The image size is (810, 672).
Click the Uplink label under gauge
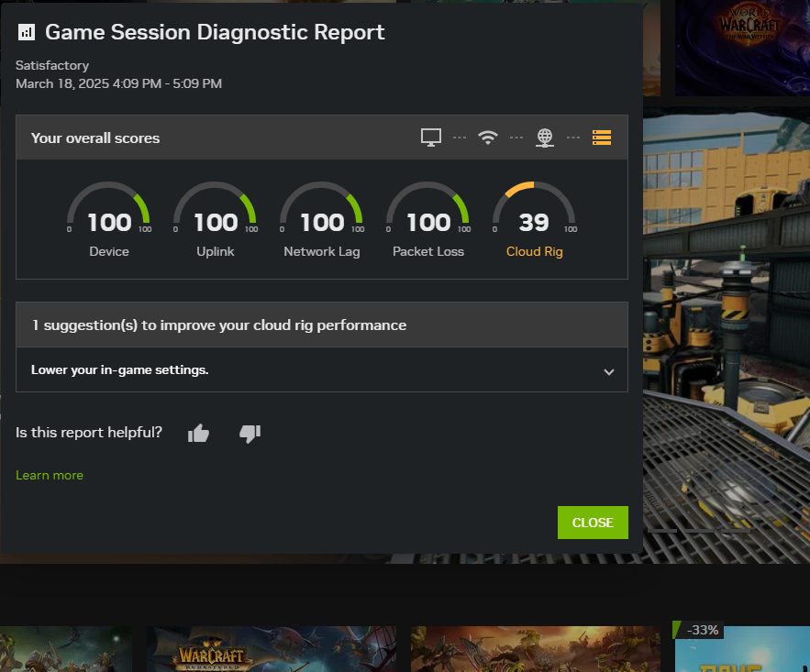(x=215, y=251)
